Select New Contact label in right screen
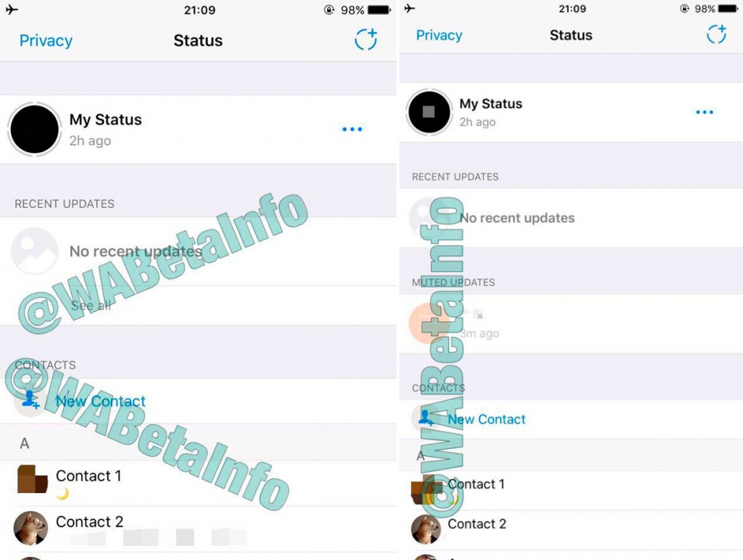 (x=487, y=420)
